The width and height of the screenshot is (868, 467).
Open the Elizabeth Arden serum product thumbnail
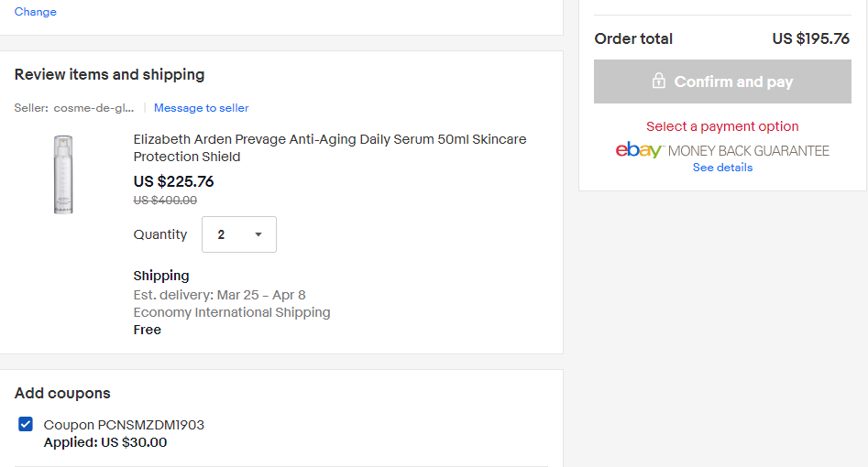[63, 174]
